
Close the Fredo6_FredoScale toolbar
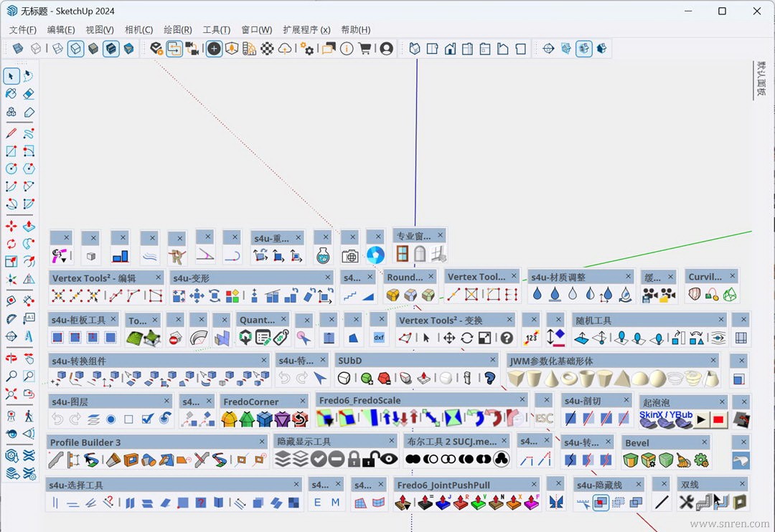522,399
